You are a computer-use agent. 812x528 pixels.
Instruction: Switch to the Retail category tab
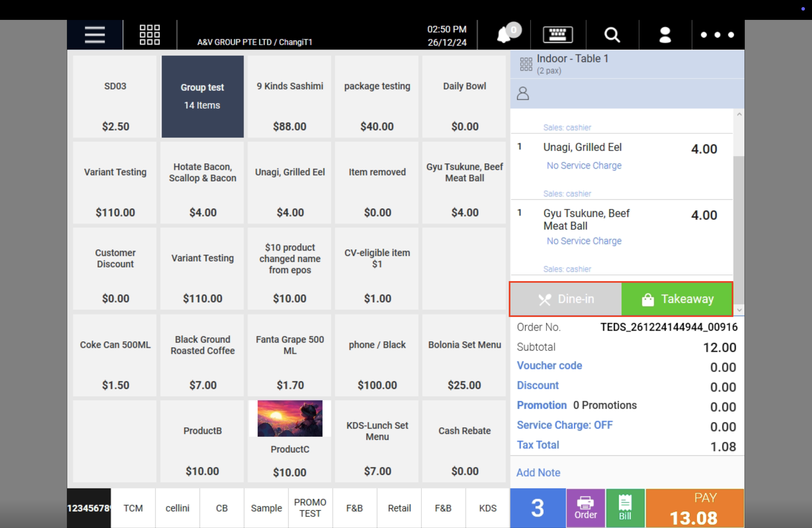click(x=399, y=508)
